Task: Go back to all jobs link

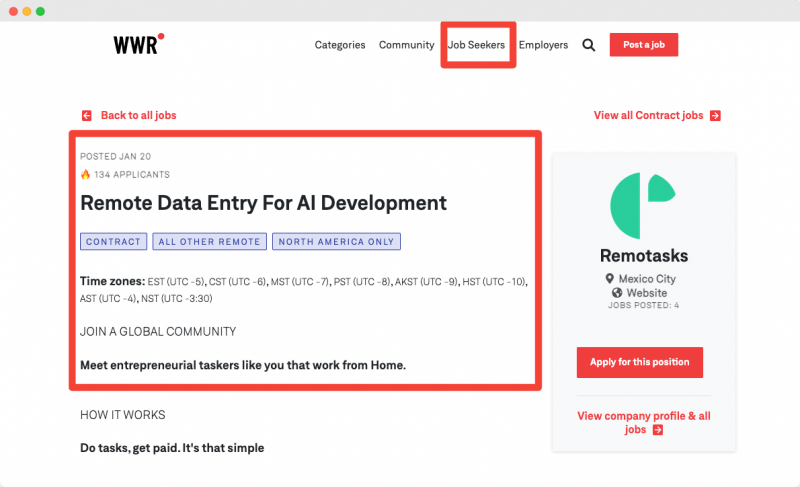Action: click(x=138, y=115)
